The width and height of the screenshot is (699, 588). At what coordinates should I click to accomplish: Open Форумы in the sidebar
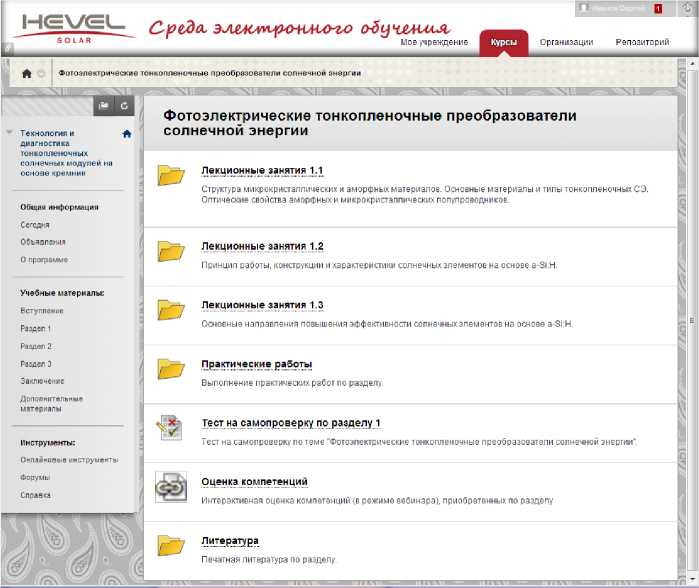click(x=35, y=477)
